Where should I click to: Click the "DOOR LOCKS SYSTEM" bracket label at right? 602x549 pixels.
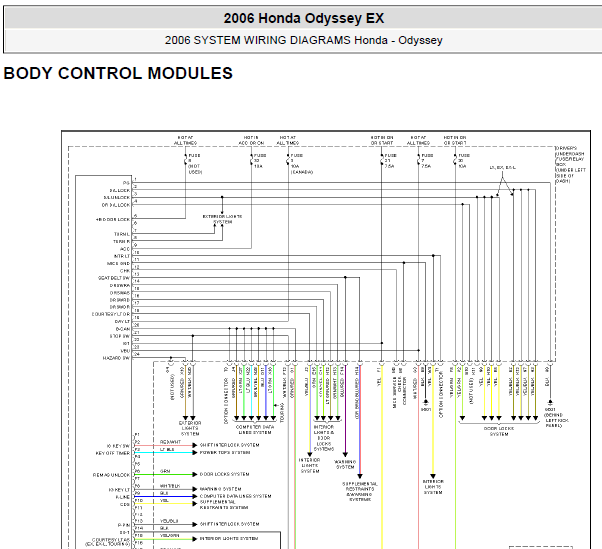click(499, 432)
